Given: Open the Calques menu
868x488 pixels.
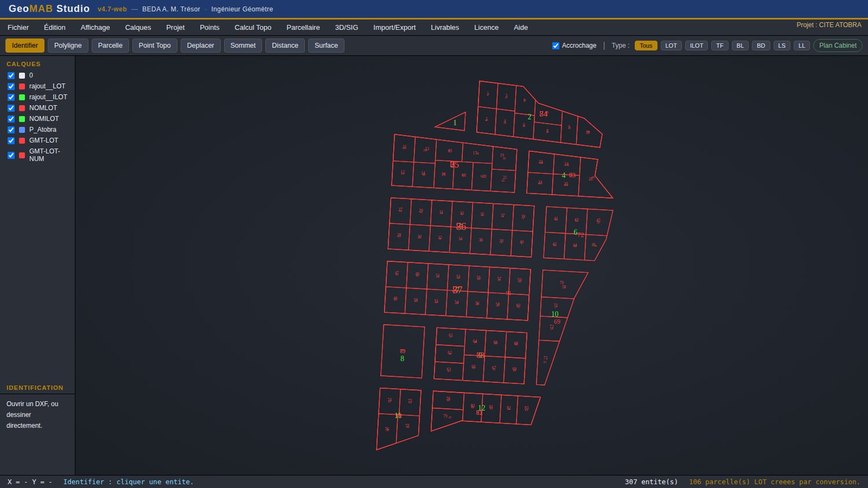Looking at the screenshot, I should point(138,27).
